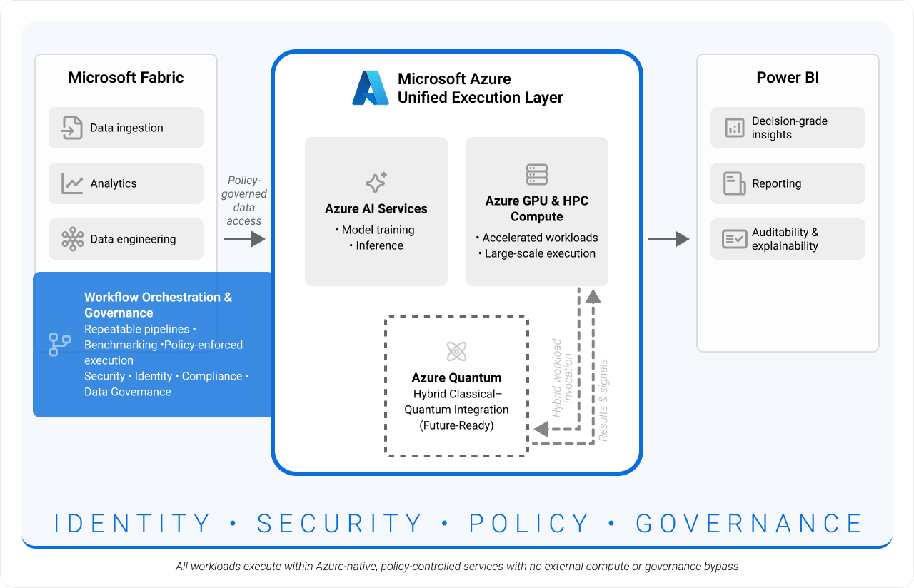Image resolution: width=914 pixels, height=588 pixels.
Task: Click the Workflow Orchestration & Governance title
Action: pyautogui.click(x=158, y=305)
